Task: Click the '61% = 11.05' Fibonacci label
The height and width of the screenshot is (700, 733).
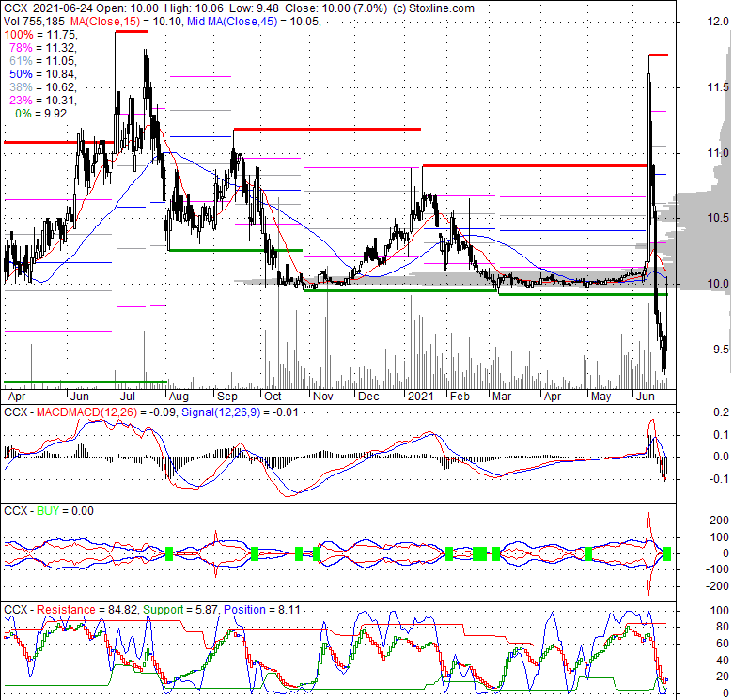Action: pyautogui.click(x=43, y=61)
